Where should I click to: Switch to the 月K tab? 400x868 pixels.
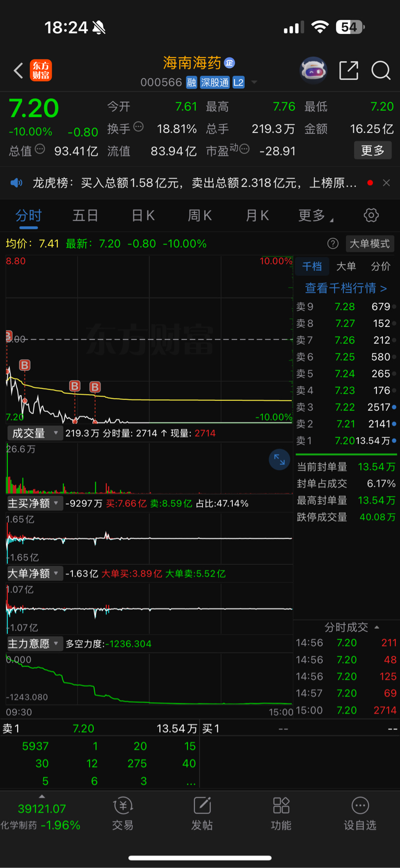coord(257,215)
